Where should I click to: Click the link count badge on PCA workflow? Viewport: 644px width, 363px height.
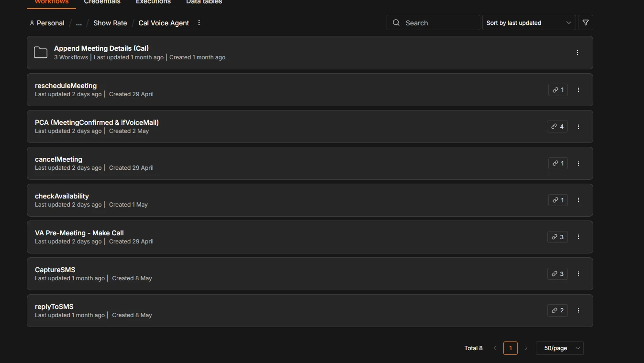(x=557, y=127)
